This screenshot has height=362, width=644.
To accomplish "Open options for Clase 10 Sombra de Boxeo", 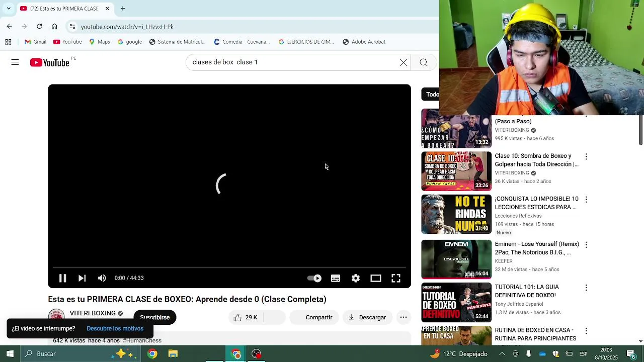I will [586, 157].
